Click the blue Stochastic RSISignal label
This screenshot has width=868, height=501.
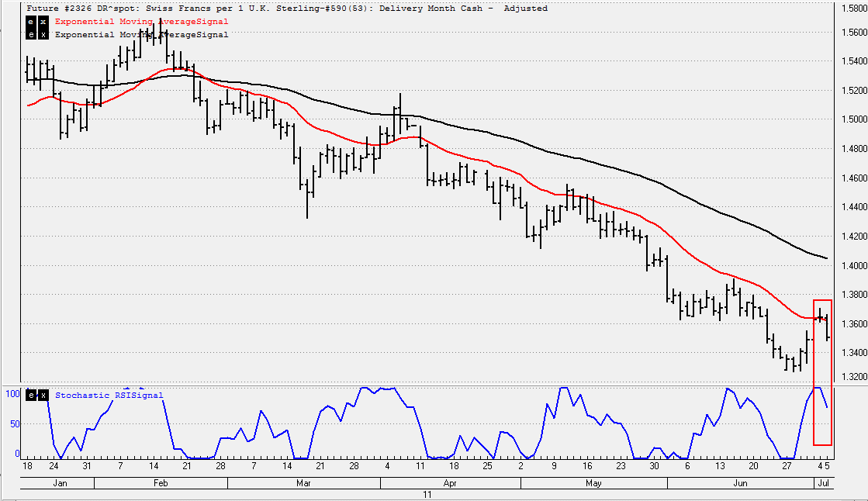point(109,396)
